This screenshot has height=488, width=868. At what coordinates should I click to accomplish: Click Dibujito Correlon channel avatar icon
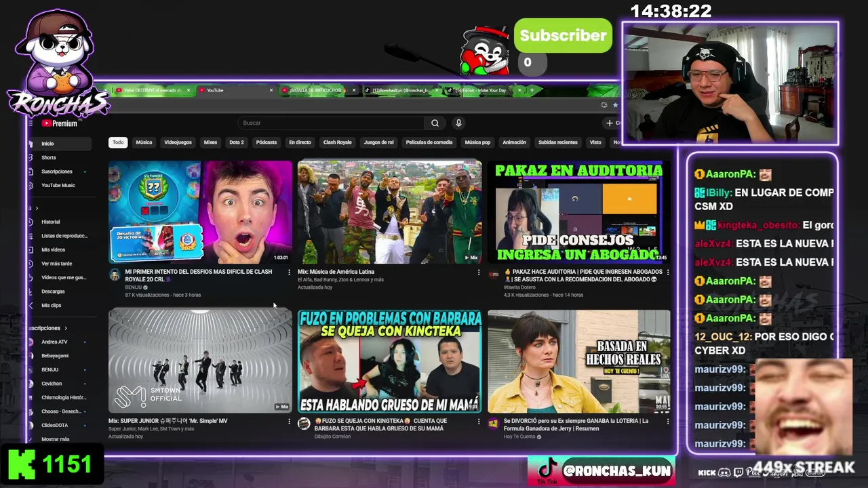coord(304,424)
